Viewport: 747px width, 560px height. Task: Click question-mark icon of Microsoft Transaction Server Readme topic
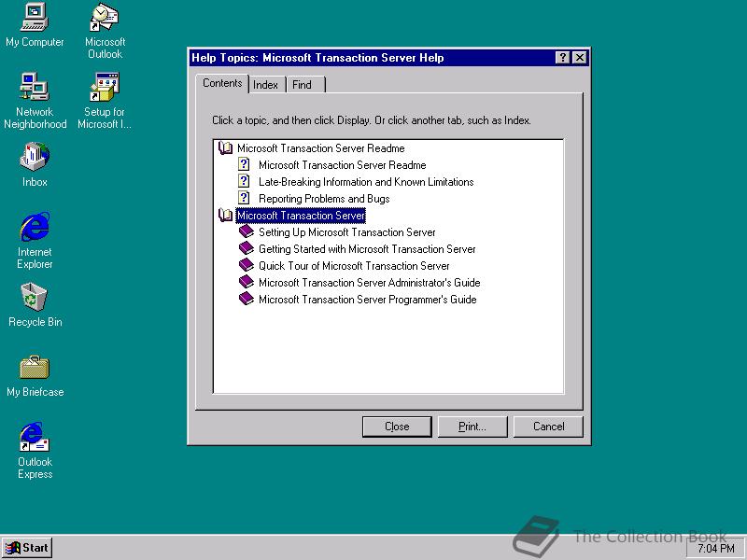point(244,165)
